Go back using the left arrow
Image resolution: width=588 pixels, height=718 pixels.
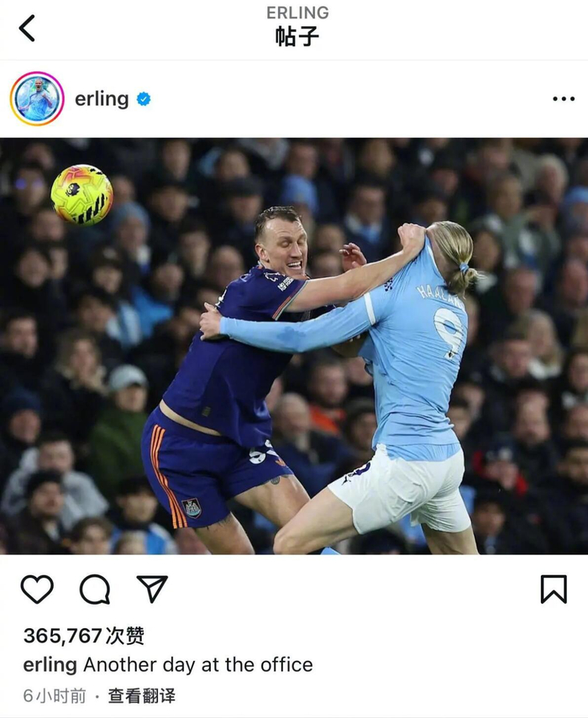pos(27,28)
